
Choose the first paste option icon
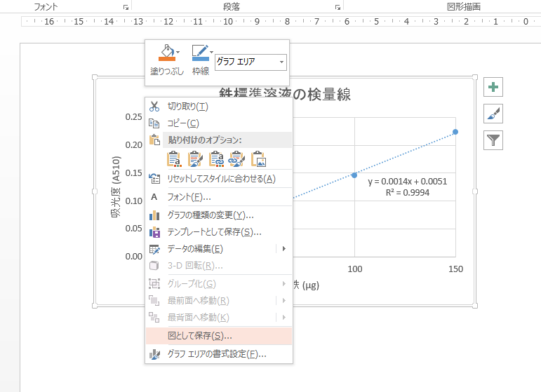tap(174, 159)
